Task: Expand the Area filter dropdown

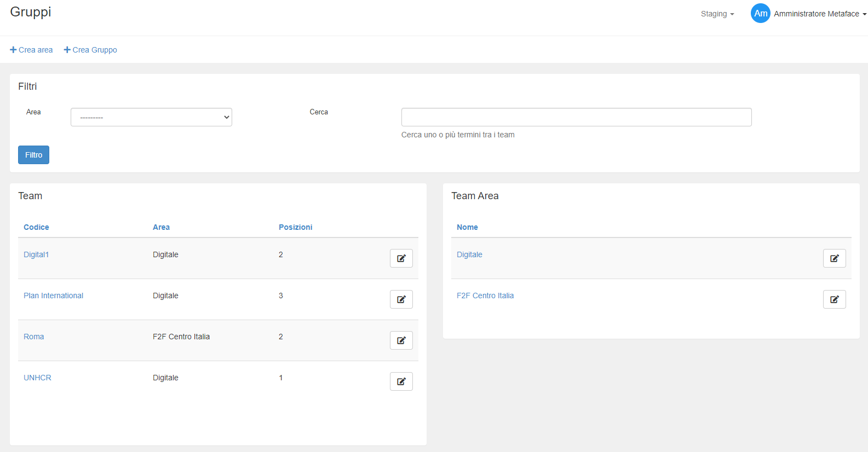Action: pos(151,117)
